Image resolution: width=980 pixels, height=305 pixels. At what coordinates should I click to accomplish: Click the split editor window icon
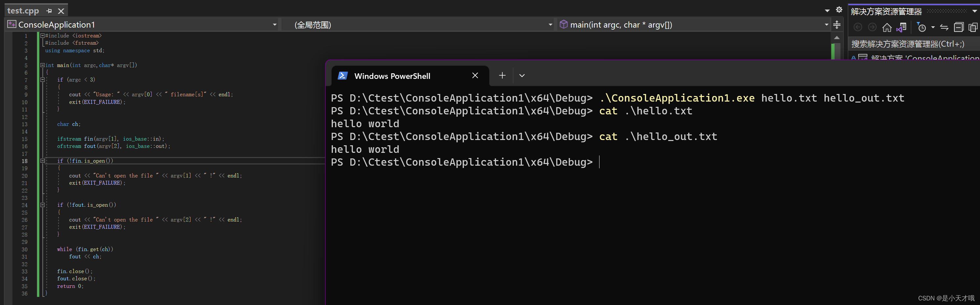pyautogui.click(x=837, y=24)
